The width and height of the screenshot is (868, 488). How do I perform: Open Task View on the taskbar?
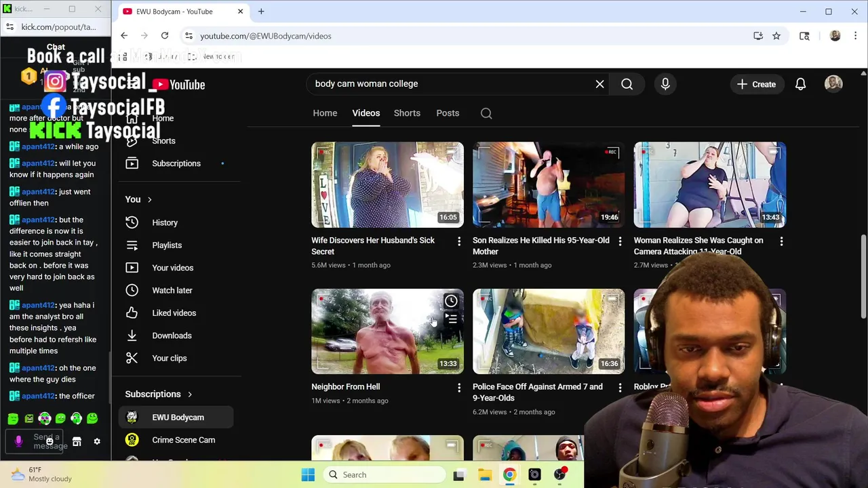[x=459, y=475]
